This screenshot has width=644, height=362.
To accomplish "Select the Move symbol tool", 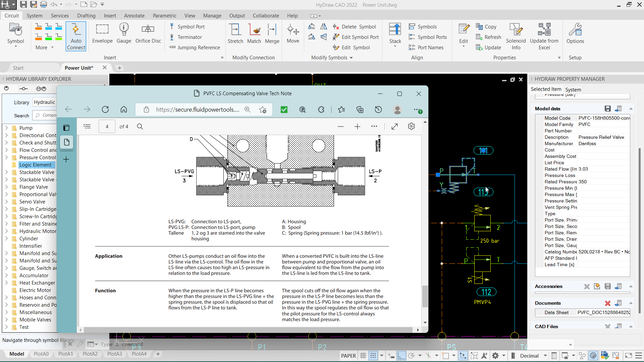I will tap(293, 34).
